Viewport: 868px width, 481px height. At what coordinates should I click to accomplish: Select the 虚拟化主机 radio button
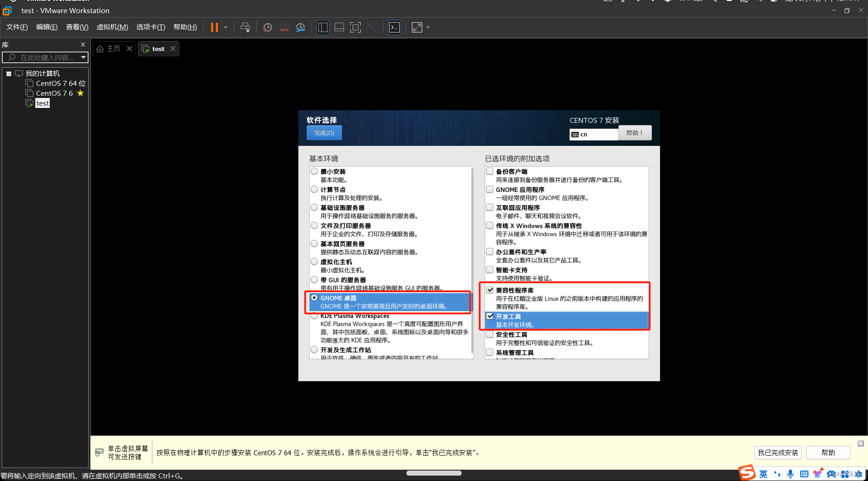[314, 262]
